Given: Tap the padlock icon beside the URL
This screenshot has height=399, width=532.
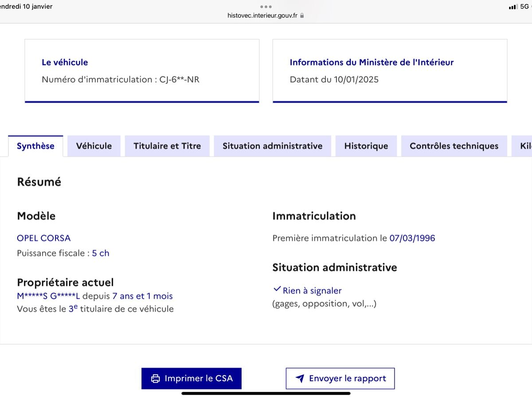Looking at the screenshot, I should pyautogui.click(x=302, y=16).
